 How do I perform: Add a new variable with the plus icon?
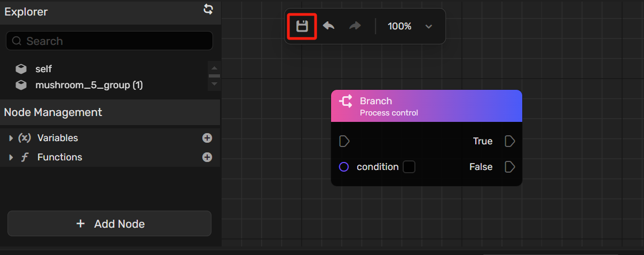coord(207,138)
